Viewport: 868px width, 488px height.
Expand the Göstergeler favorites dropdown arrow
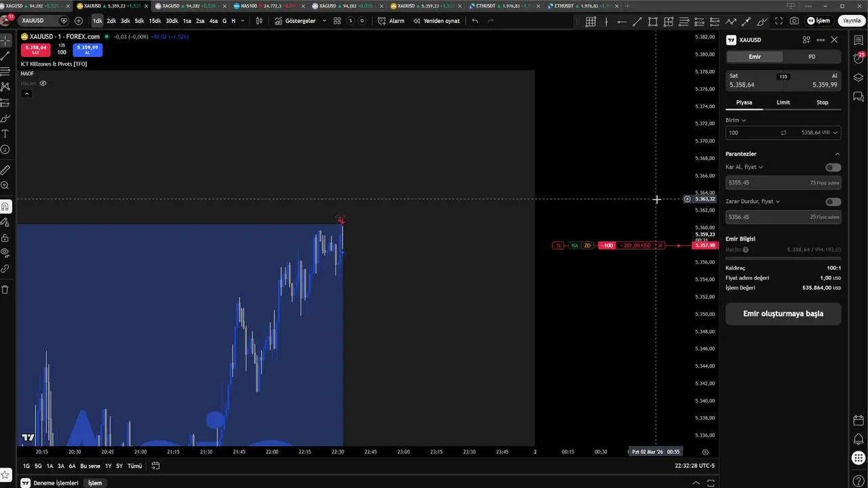click(324, 21)
